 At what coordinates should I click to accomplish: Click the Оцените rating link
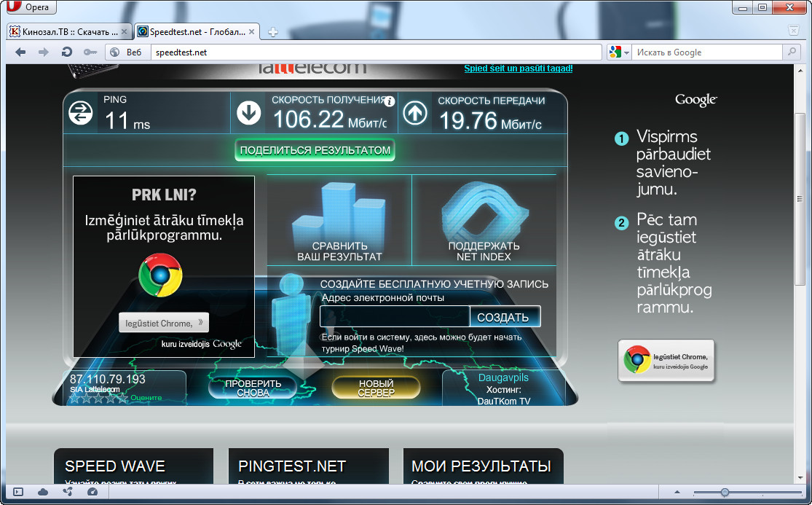coord(146,398)
